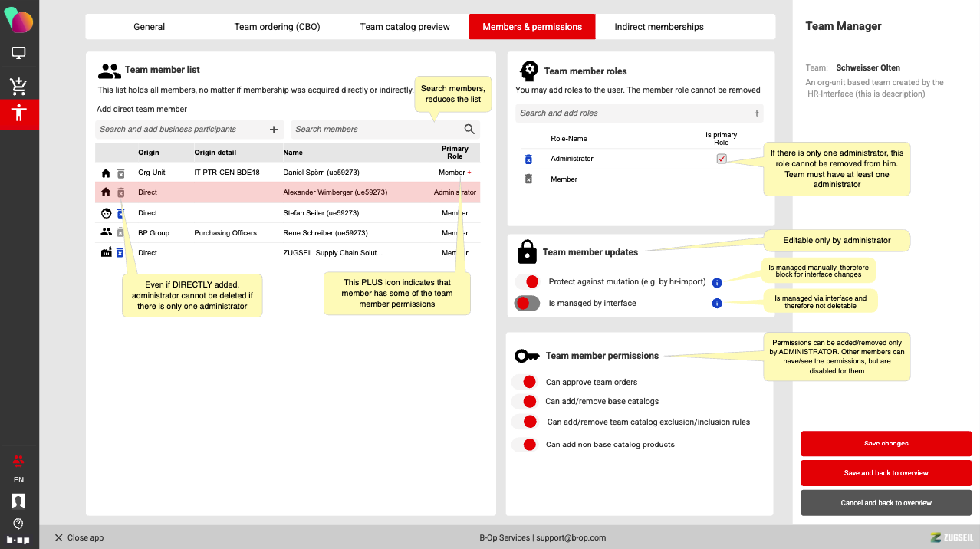
Task: Click the help question mark icon
Action: tap(18, 524)
